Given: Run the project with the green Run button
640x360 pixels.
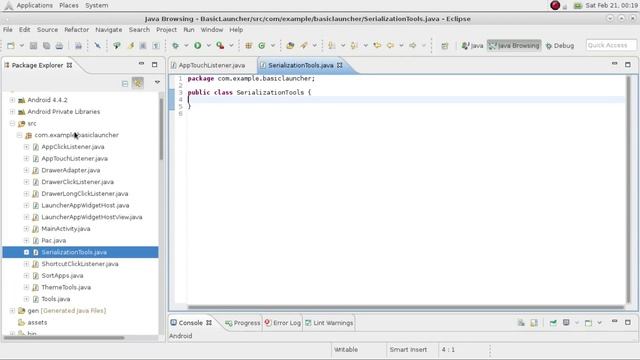Looking at the screenshot, I should (x=198, y=46).
